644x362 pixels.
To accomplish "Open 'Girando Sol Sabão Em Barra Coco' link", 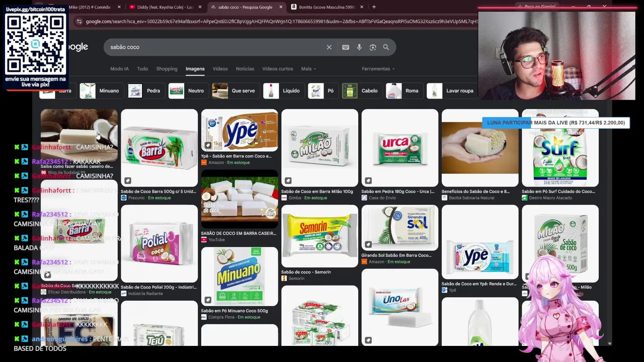I will pos(396,255).
